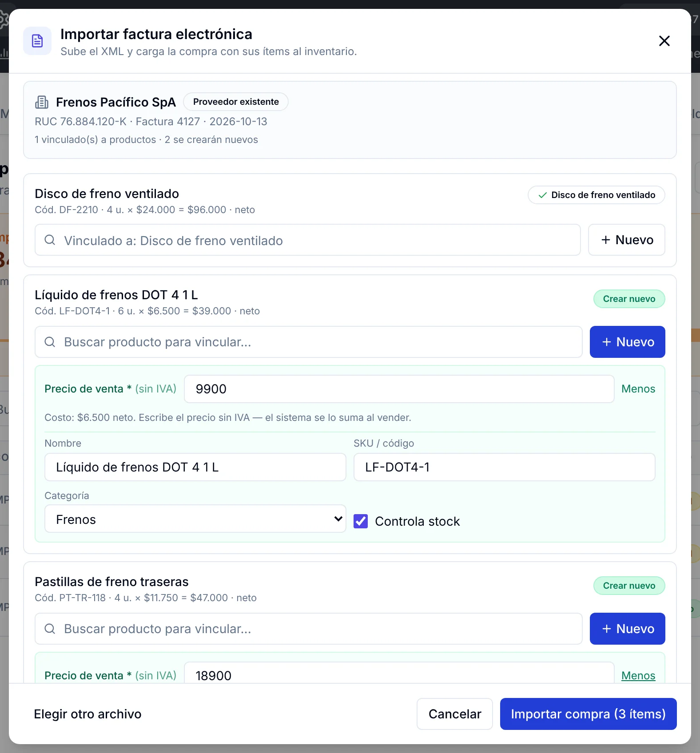
Task: Collapse Pastillas de freno details with Menos
Action: click(x=638, y=675)
